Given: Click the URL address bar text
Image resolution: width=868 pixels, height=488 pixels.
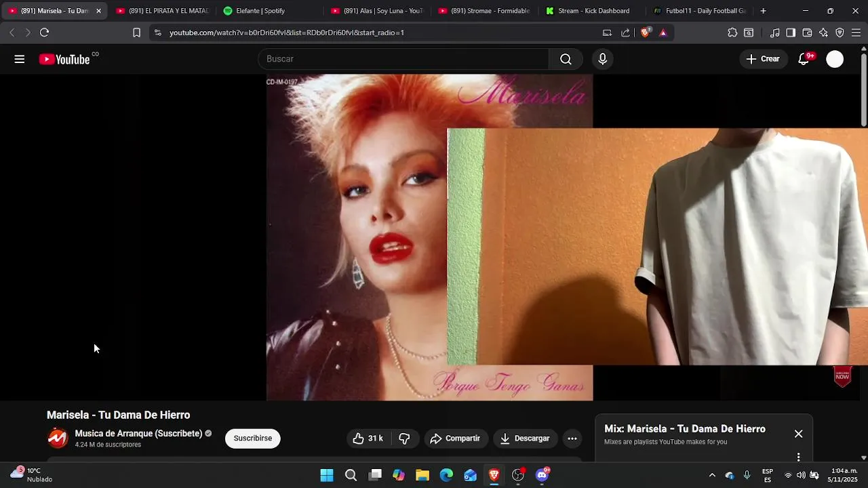Looking at the screenshot, I should click(287, 33).
